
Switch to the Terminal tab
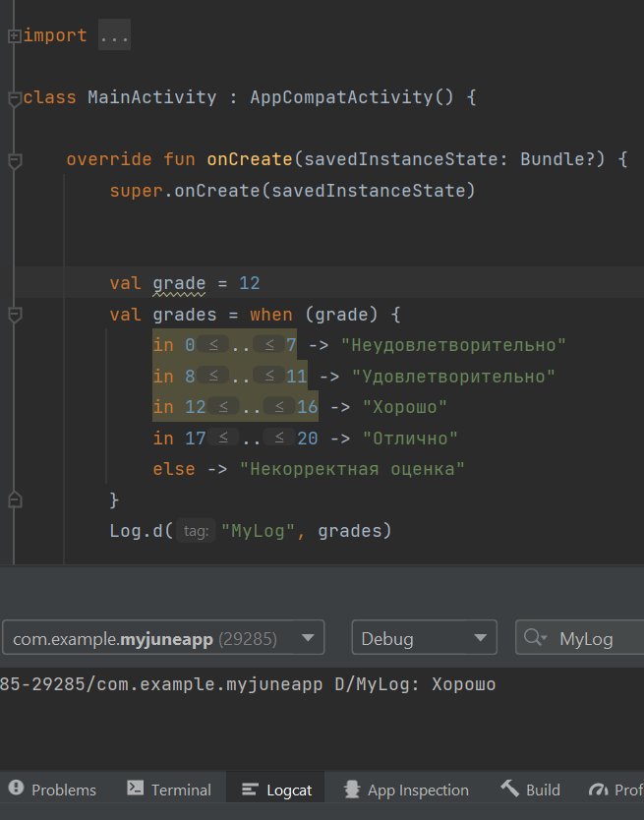click(x=168, y=790)
